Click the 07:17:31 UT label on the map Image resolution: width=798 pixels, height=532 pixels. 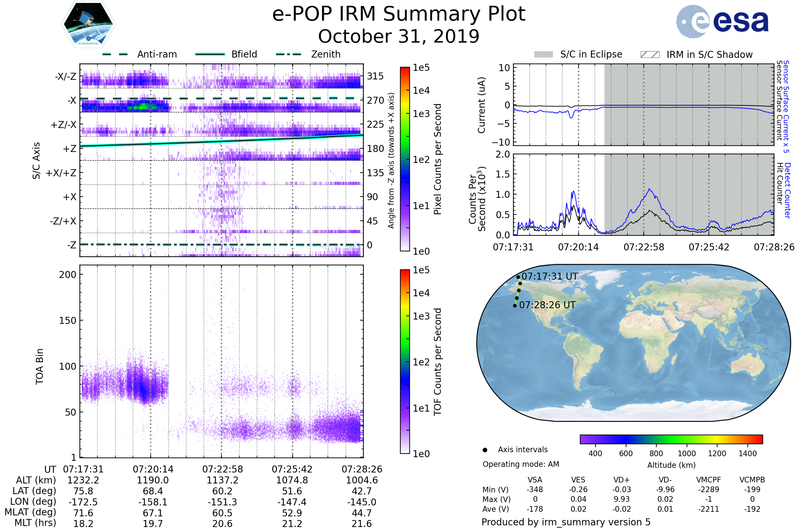click(549, 276)
